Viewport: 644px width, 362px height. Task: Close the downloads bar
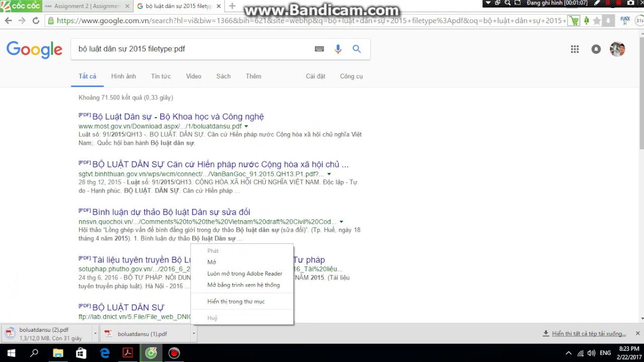point(637,333)
